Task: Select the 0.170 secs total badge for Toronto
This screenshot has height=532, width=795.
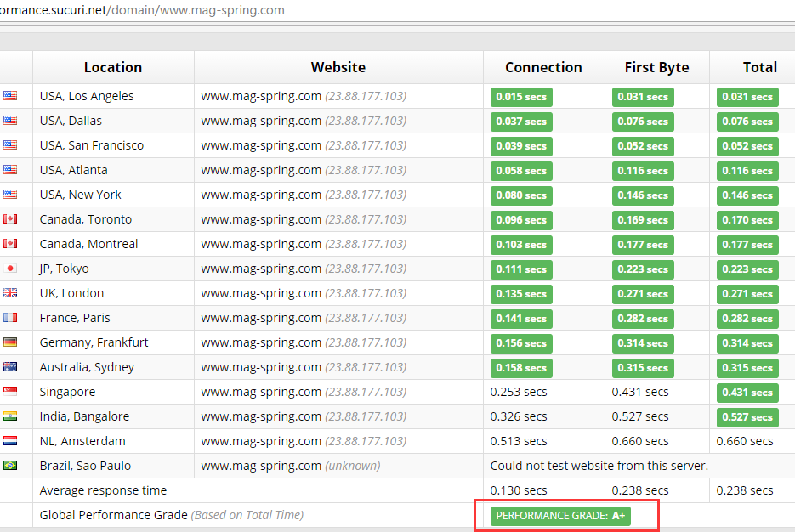Action: pyautogui.click(x=747, y=220)
